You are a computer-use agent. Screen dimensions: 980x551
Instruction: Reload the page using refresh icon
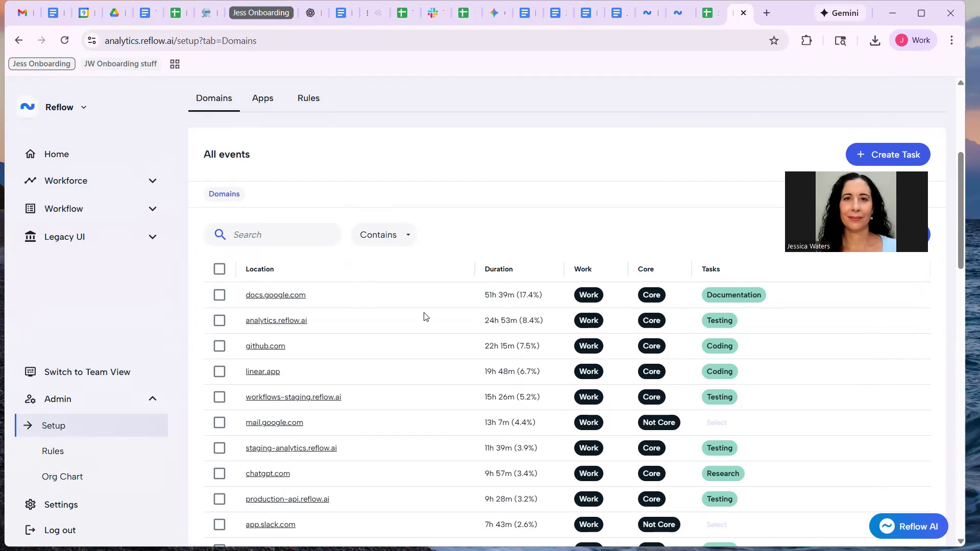tap(65, 41)
